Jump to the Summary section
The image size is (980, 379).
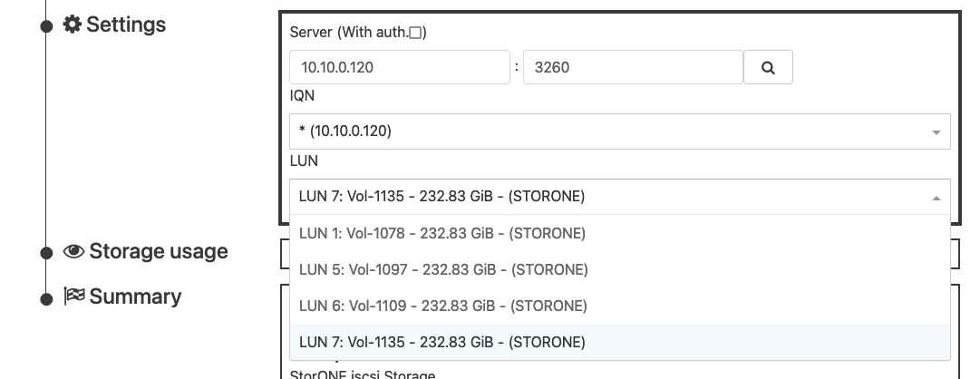click(x=135, y=296)
